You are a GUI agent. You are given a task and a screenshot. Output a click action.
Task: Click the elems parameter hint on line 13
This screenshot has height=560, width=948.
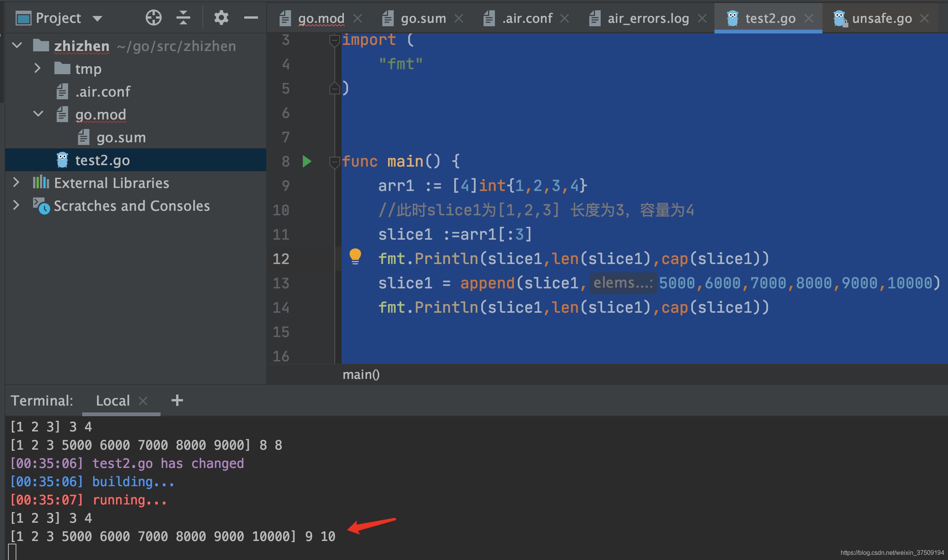(623, 283)
